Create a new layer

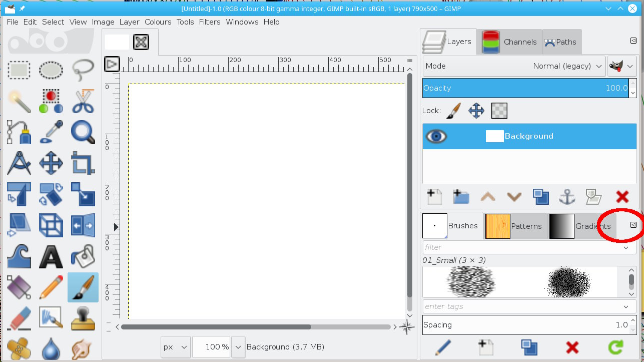click(x=434, y=196)
